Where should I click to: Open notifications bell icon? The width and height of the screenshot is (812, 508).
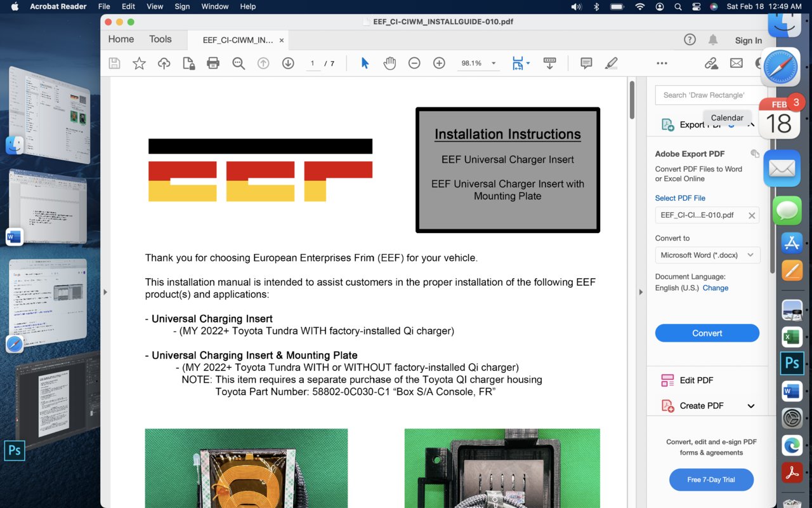tap(713, 39)
